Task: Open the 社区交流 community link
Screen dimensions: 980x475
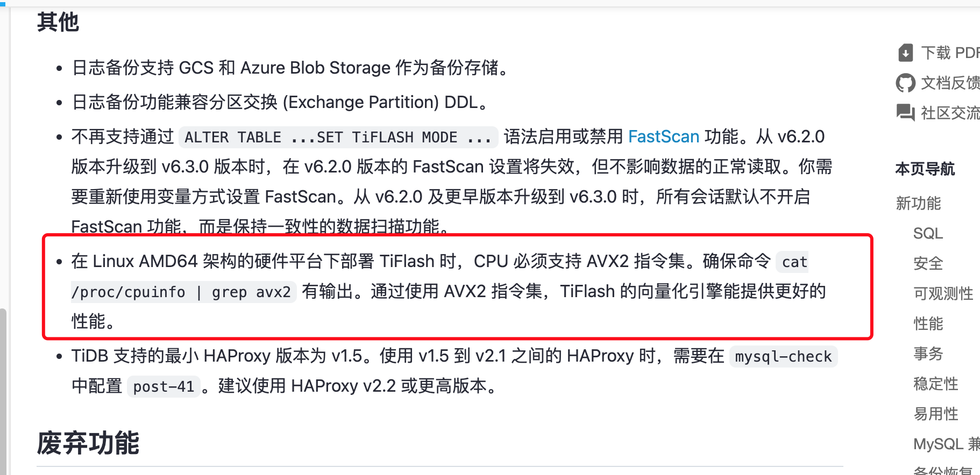Action: pyautogui.click(x=950, y=113)
